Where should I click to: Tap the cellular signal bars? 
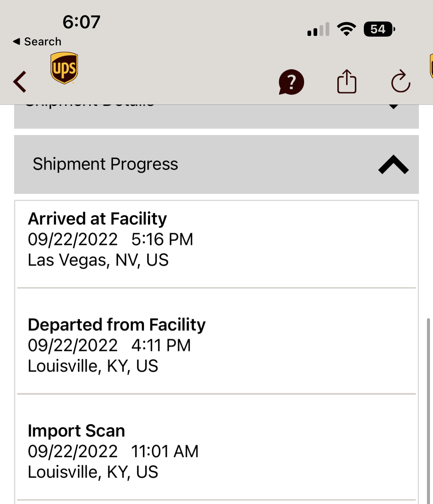[x=318, y=29]
